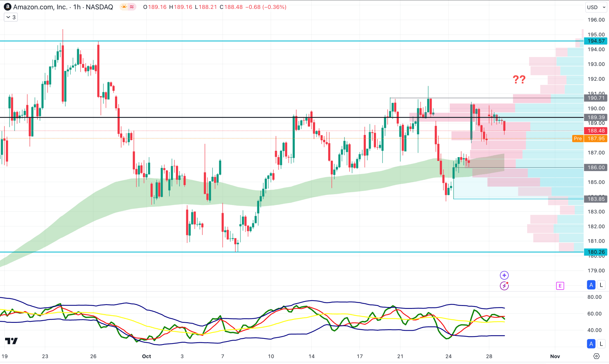Click the 'Nov' date on time axis

pos(555,356)
